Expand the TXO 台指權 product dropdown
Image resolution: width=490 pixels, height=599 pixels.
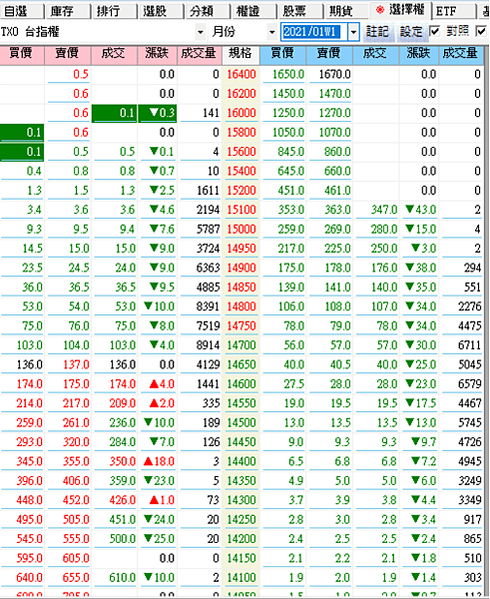(200, 32)
